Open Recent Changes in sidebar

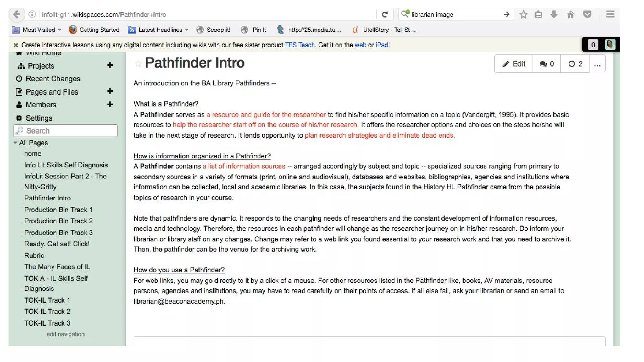(53, 79)
